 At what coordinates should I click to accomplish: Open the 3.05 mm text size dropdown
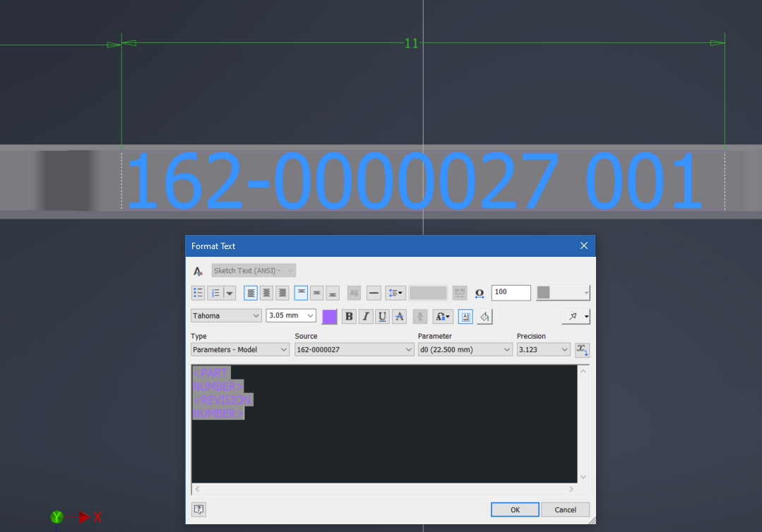[x=290, y=315]
